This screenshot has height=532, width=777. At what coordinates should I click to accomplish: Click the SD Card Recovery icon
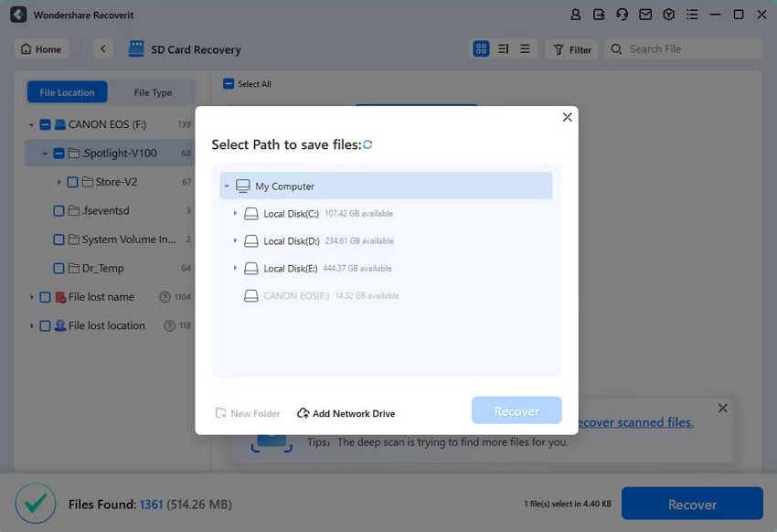(x=136, y=49)
